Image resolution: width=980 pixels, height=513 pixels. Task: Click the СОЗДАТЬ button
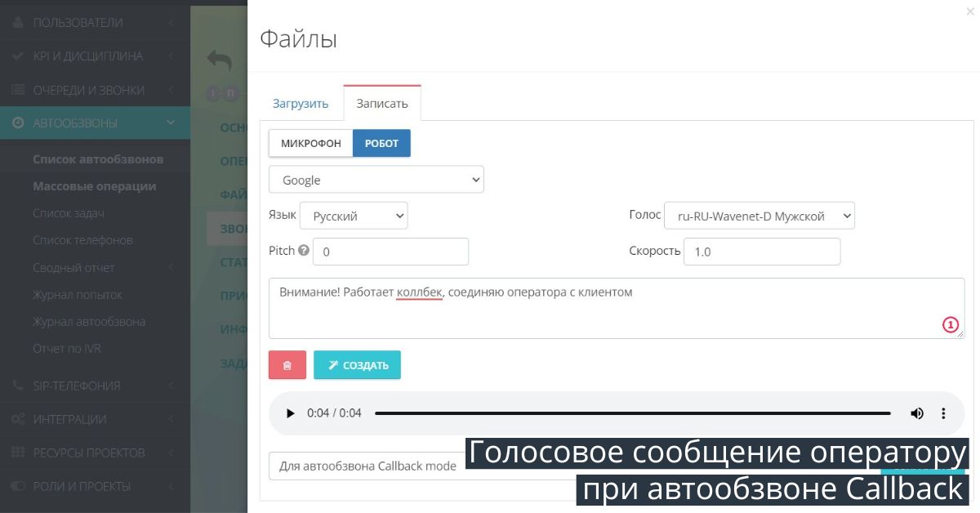[357, 364]
